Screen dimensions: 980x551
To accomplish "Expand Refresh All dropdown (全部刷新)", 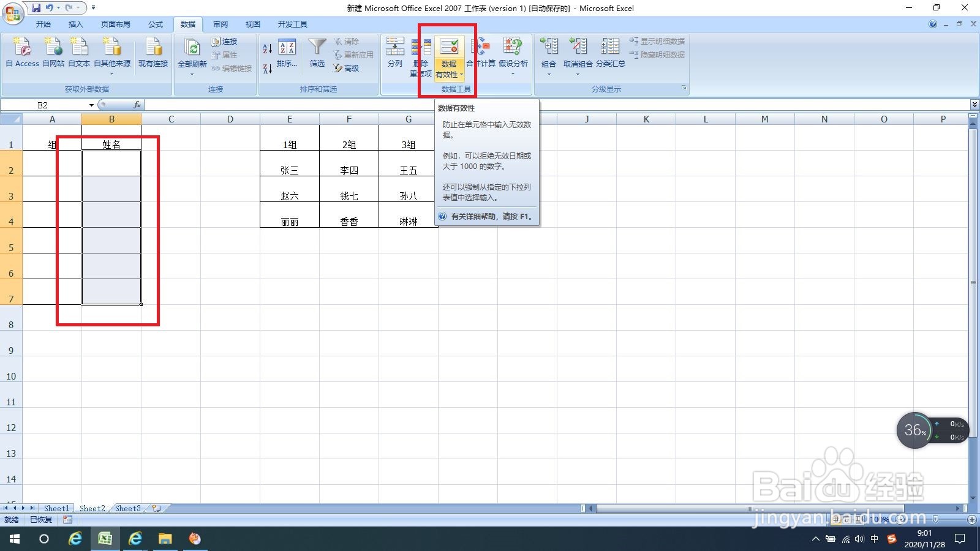I will pyautogui.click(x=192, y=74).
